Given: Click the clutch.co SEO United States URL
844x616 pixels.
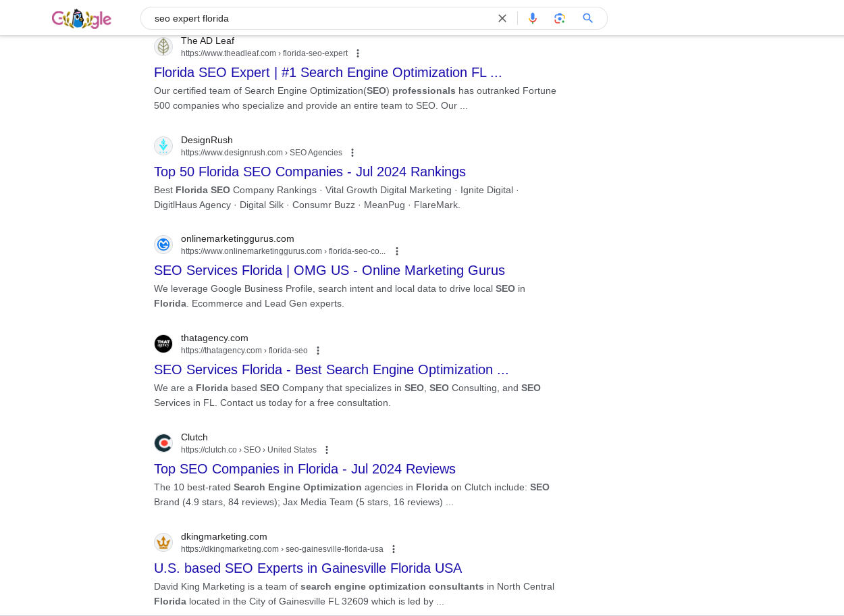Looking at the screenshot, I should tap(248, 450).
